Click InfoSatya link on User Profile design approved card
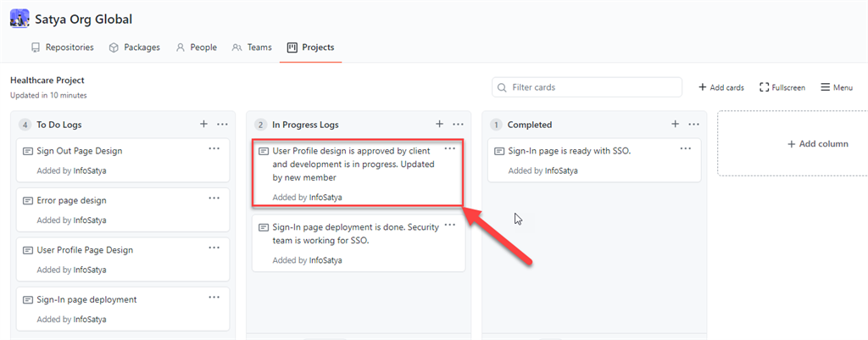The width and height of the screenshot is (868, 340). point(325,198)
